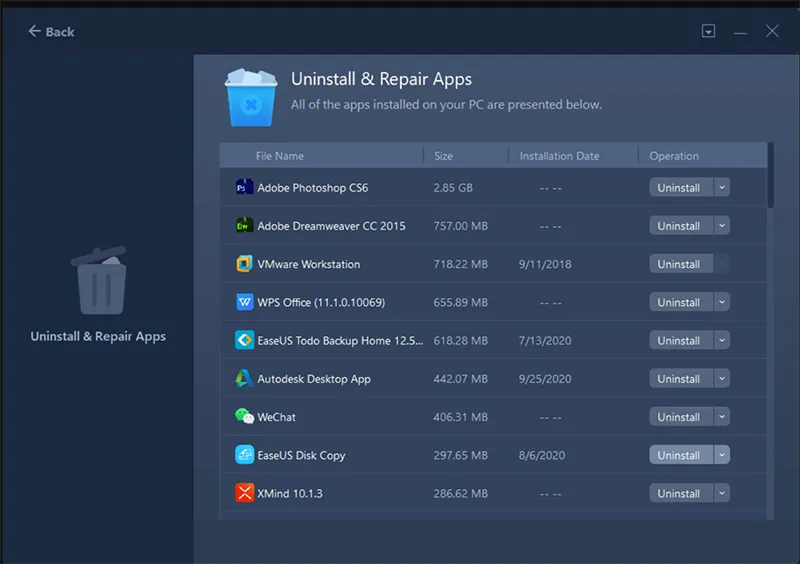This screenshot has height=564, width=800.
Task: Select the EaseUS Disk Copy name
Action: tap(301, 455)
